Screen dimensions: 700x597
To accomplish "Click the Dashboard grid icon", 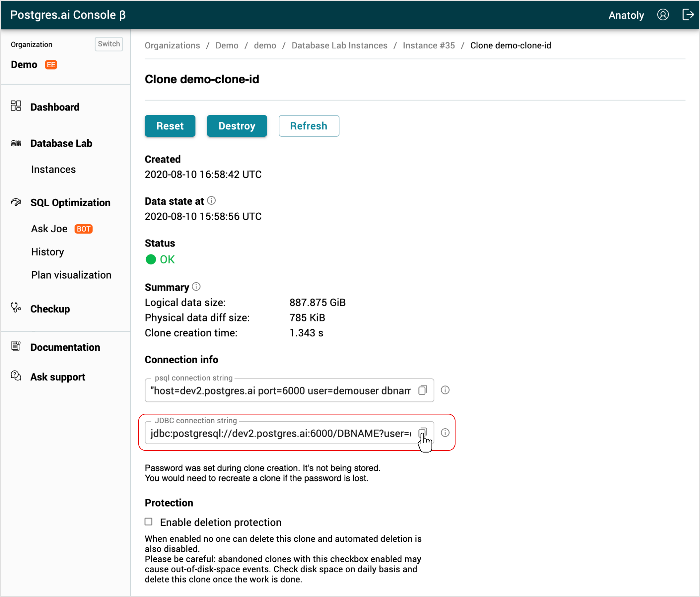I will pos(16,106).
